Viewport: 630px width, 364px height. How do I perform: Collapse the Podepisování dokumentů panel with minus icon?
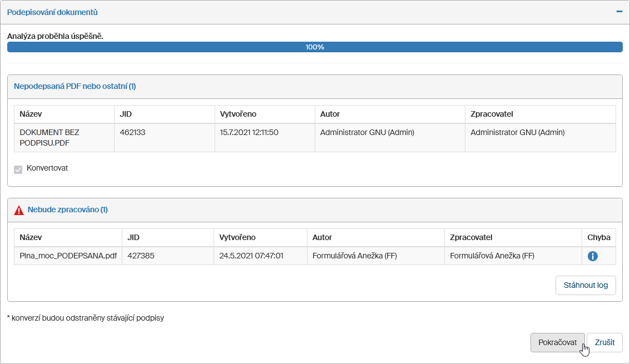pyautogui.click(x=619, y=12)
